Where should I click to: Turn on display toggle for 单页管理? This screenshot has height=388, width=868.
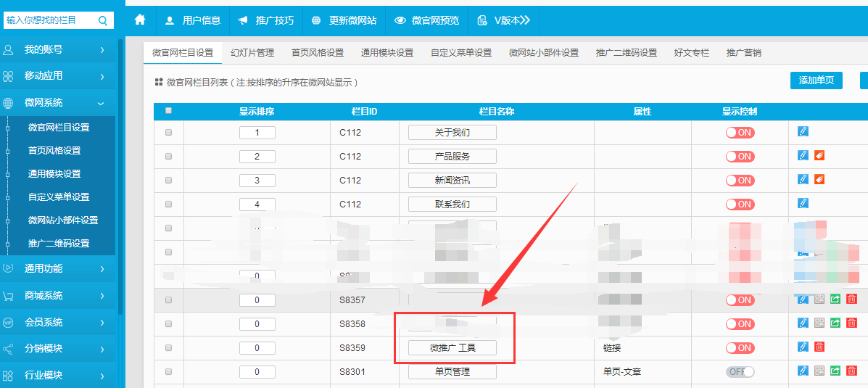click(x=740, y=371)
